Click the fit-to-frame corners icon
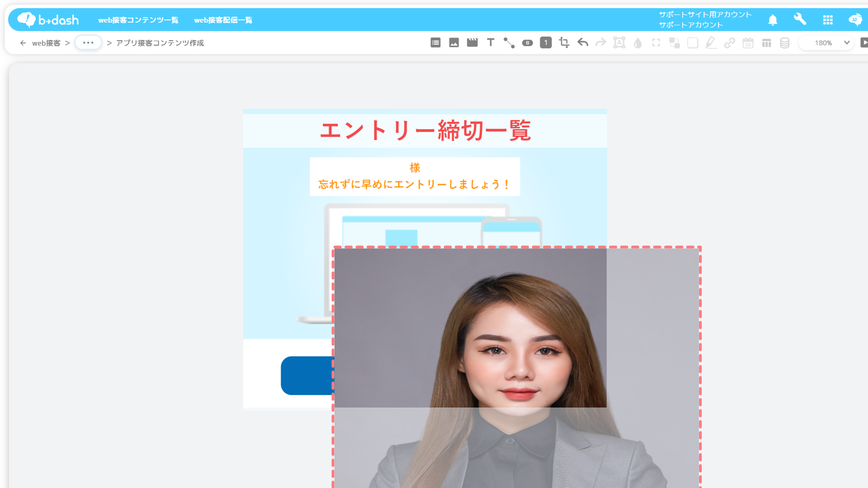This screenshot has width=868, height=488. pyautogui.click(x=656, y=43)
